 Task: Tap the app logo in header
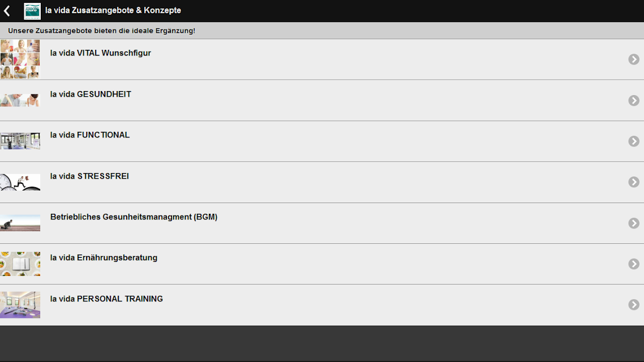point(32,11)
